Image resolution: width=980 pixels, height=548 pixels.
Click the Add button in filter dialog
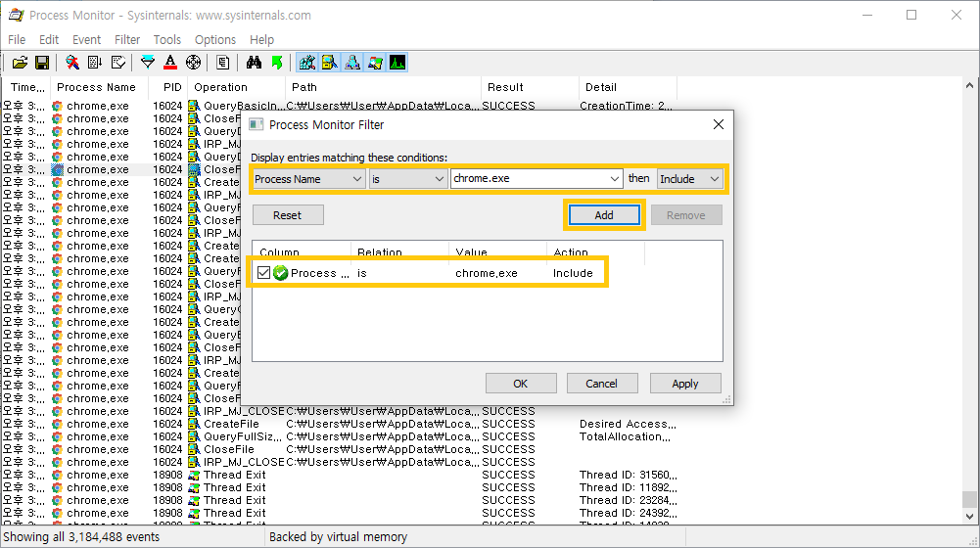(604, 215)
